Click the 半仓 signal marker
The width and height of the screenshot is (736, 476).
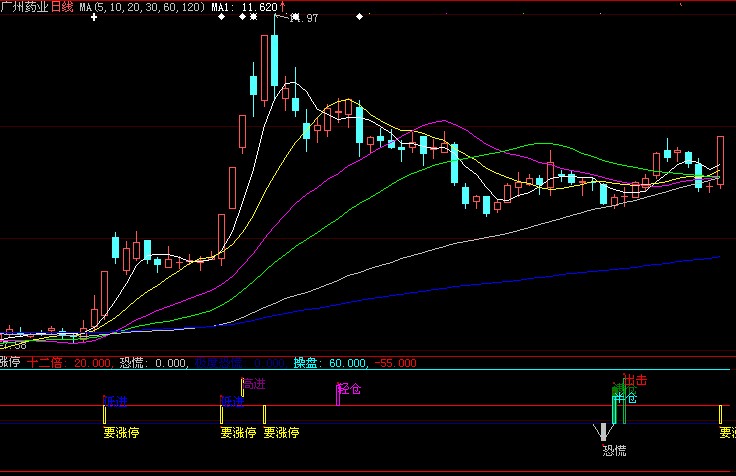point(626,397)
